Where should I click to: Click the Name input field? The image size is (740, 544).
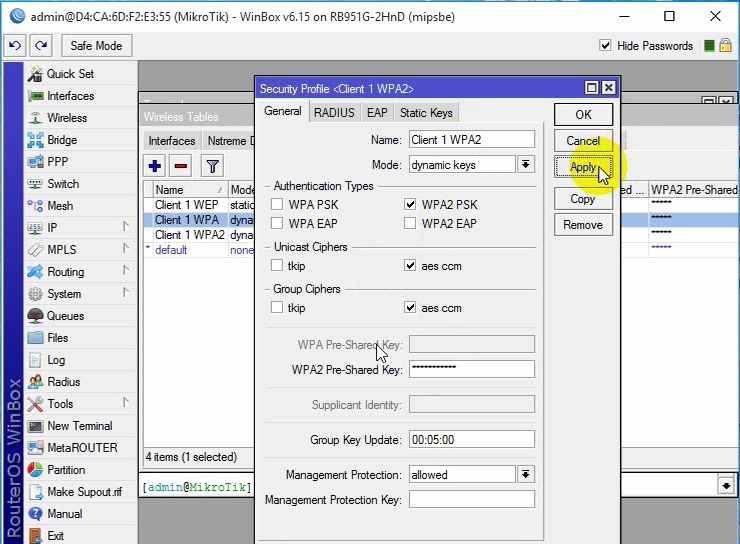click(471, 140)
